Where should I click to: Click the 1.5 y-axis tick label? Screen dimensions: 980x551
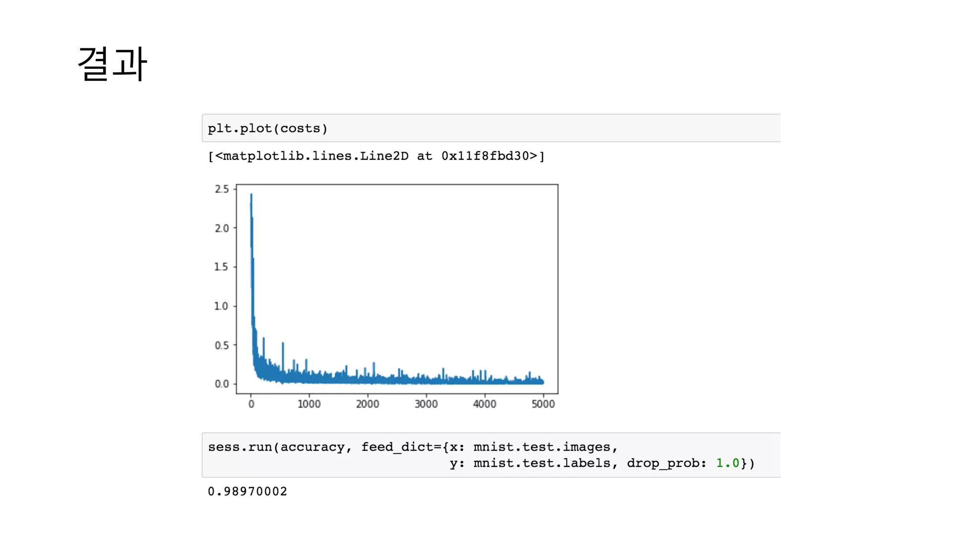(x=221, y=267)
